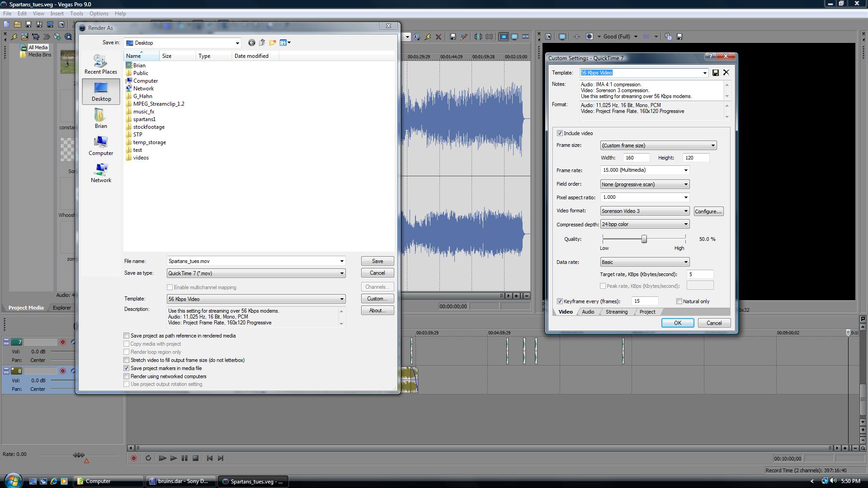This screenshot has width=868, height=488.
Task: Click the loop playback icon
Action: (148, 458)
